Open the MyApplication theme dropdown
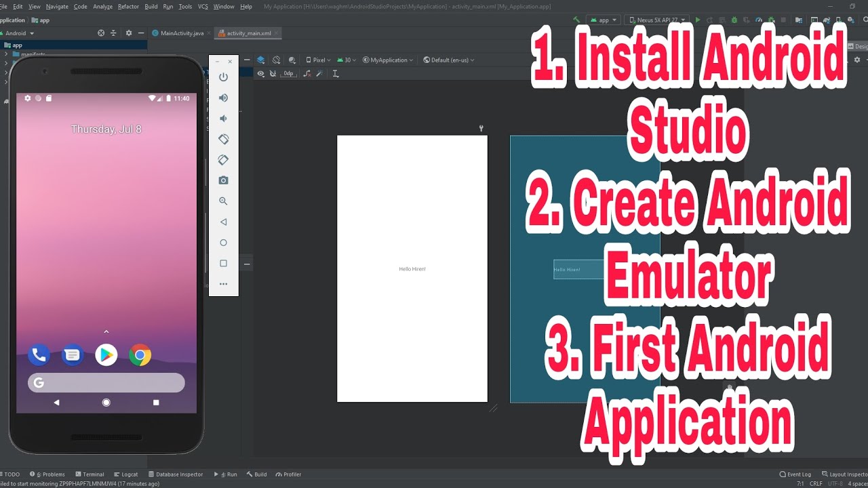The width and height of the screenshot is (868, 488). [389, 60]
